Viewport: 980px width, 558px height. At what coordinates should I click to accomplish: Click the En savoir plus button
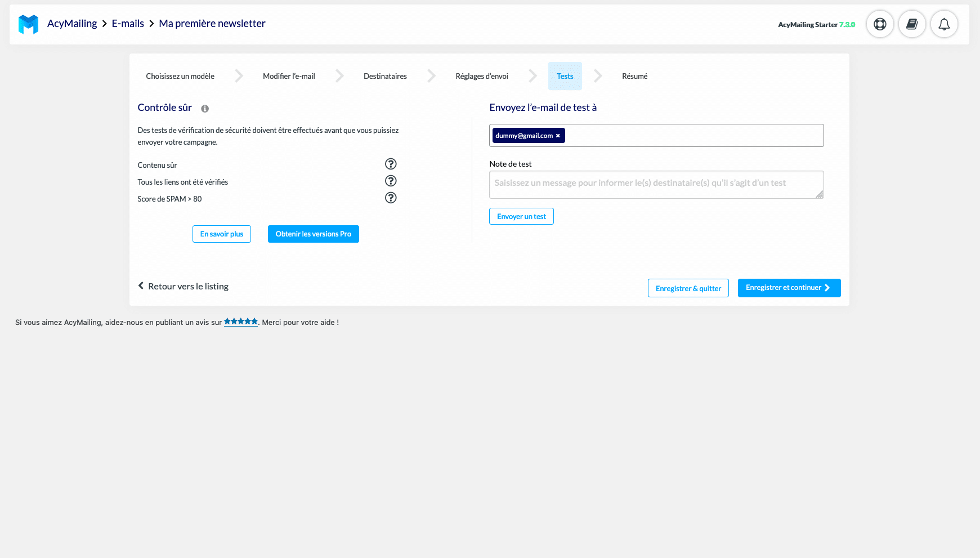[x=221, y=234]
